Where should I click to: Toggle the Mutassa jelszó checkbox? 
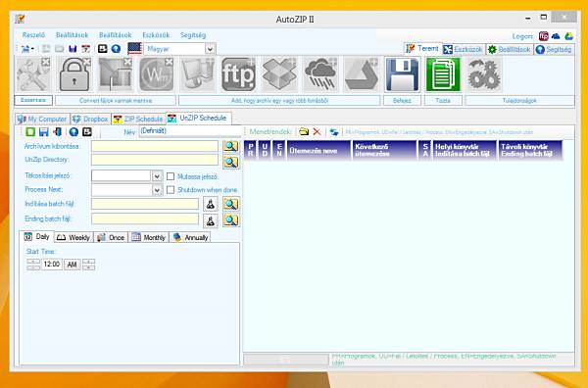tap(171, 176)
